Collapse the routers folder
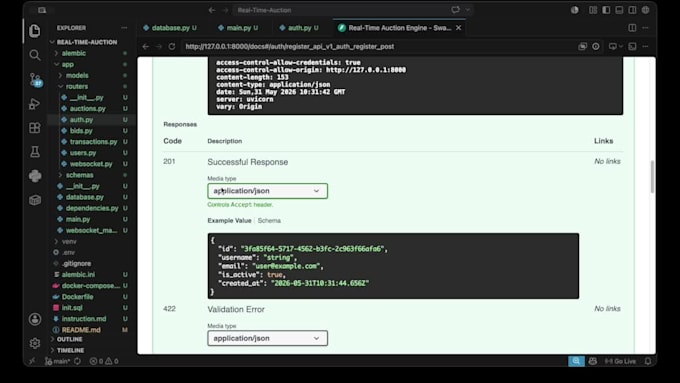The height and width of the screenshot is (383, 680). pyautogui.click(x=77, y=86)
